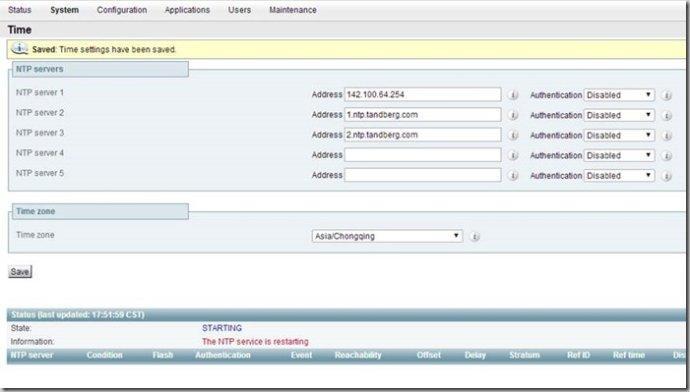This screenshot has height=392, width=690.
Task: Click the empty NTP server 5 address field
Action: point(422,175)
